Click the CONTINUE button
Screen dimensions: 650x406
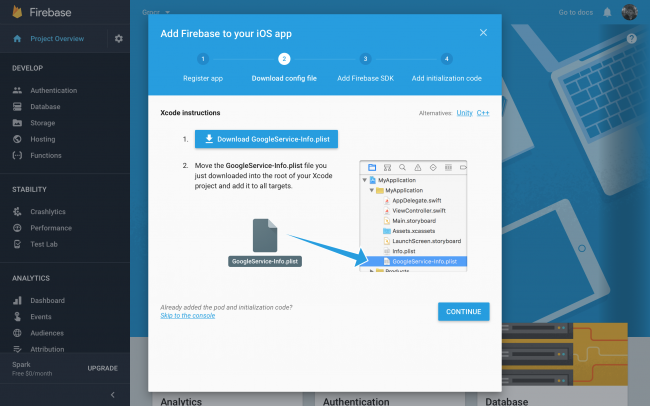463,311
